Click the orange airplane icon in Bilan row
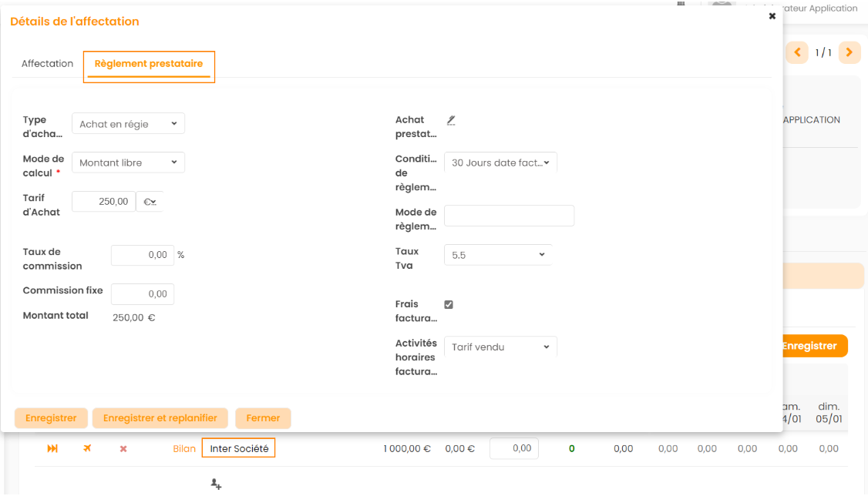868x496 pixels. 87,448
